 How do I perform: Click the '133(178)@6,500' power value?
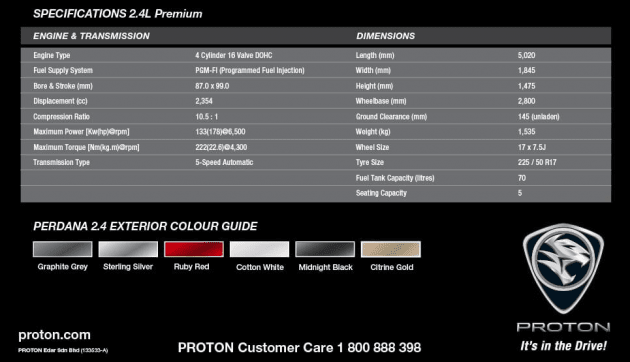tap(220, 132)
